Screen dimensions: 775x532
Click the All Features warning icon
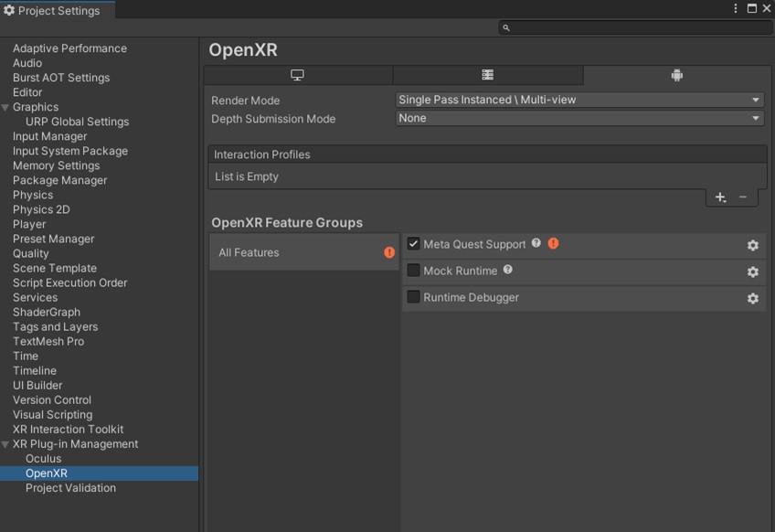coord(389,252)
